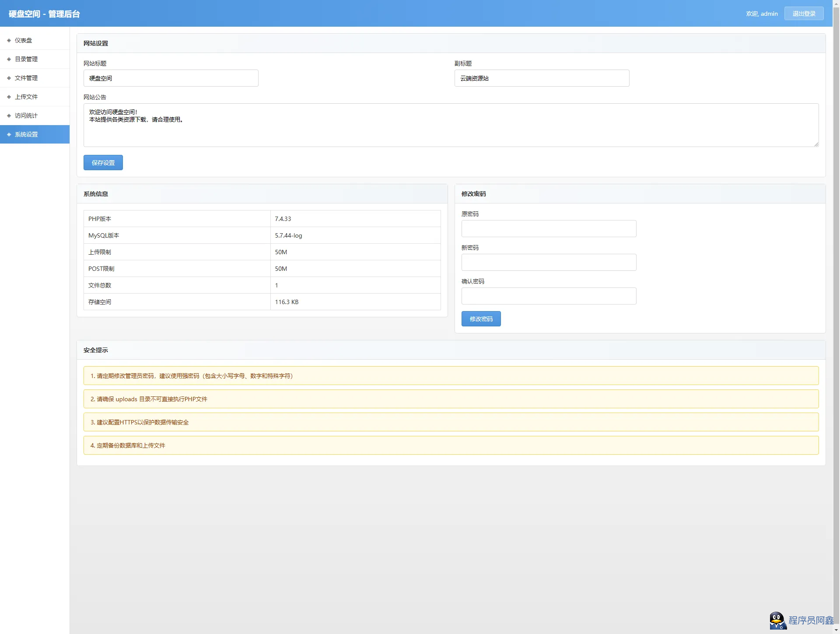
Task: Click the diamond icon beside 上传文件
Action: (x=9, y=97)
